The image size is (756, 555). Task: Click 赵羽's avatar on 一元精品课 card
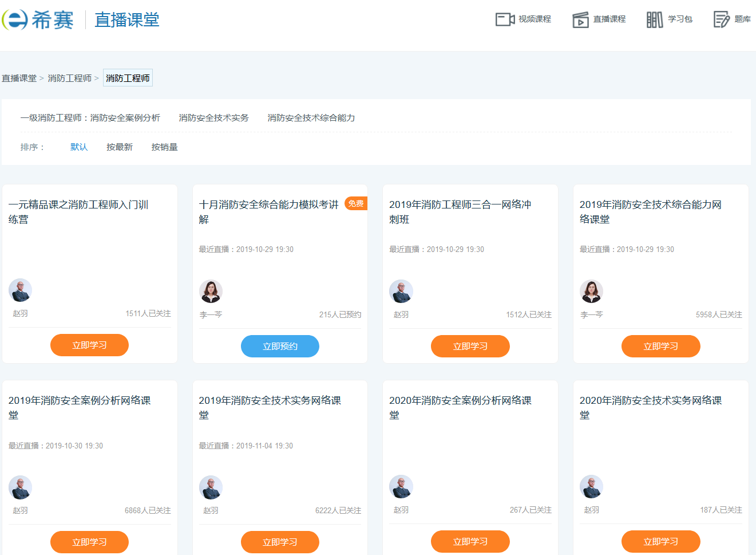tap(20, 290)
